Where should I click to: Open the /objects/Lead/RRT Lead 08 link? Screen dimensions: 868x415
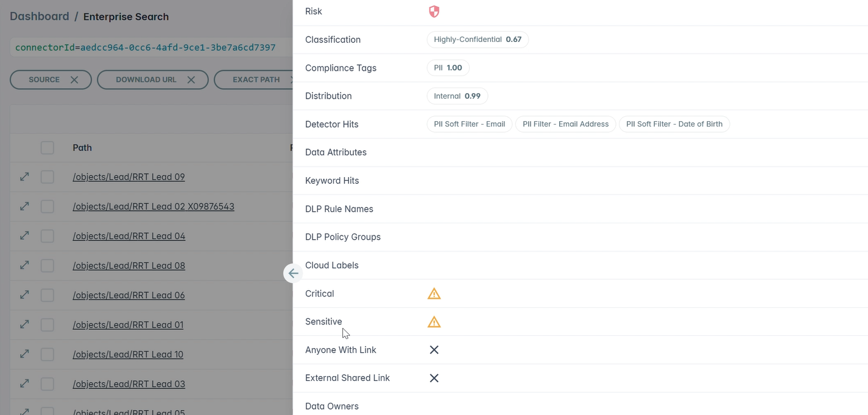(x=129, y=266)
